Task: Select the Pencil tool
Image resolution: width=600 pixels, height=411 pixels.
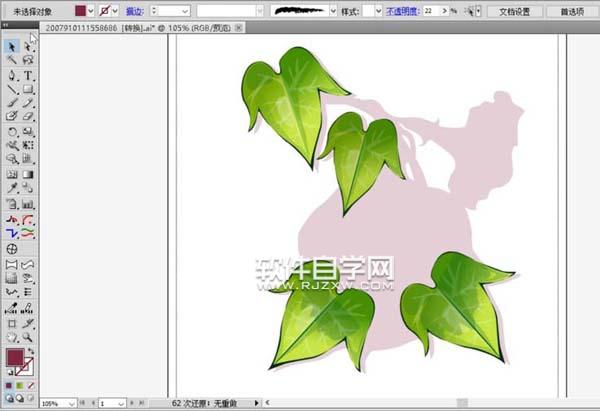Action: (x=28, y=103)
